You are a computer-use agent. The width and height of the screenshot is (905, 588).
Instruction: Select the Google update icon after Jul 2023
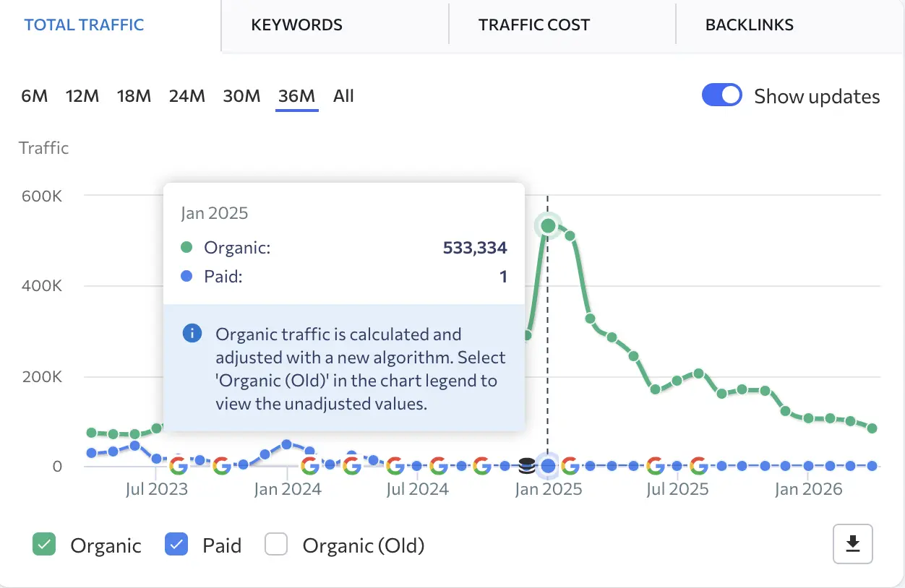[x=221, y=466]
